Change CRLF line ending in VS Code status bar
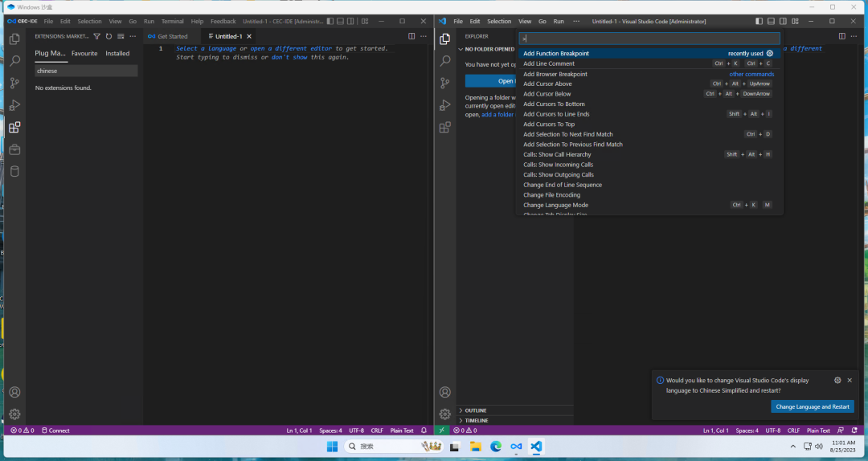868x461 pixels. point(793,430)
